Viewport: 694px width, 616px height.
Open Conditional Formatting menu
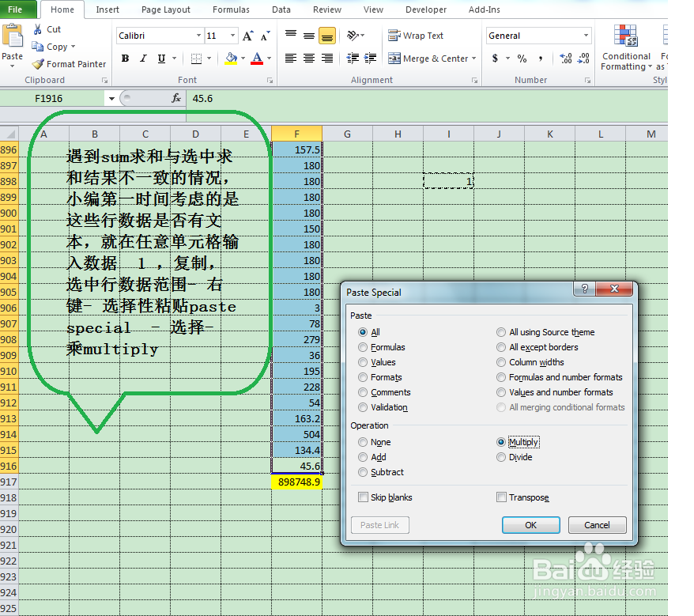tap(626, 47)
